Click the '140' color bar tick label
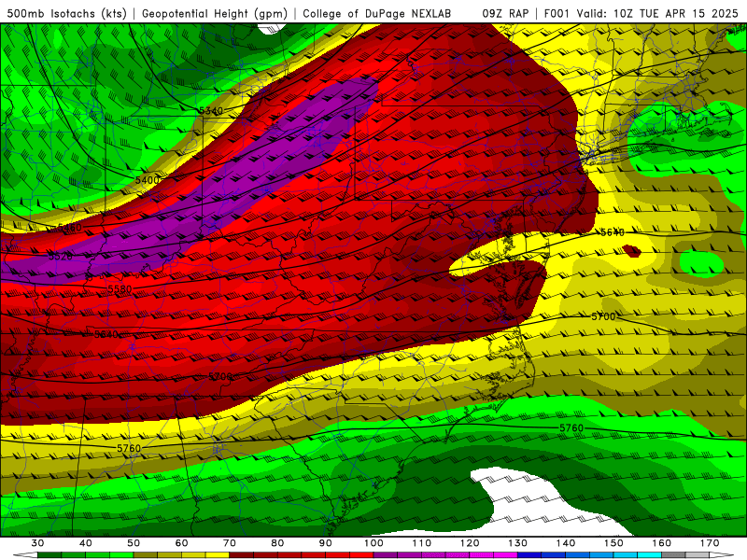This screenshot has height=560, width=747. tap(566, 543)
